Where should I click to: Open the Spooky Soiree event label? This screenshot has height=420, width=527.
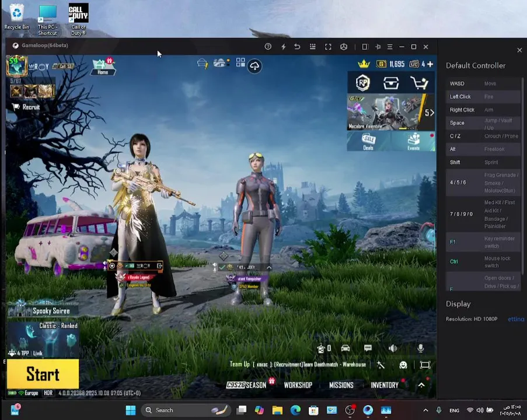(43, 310)
